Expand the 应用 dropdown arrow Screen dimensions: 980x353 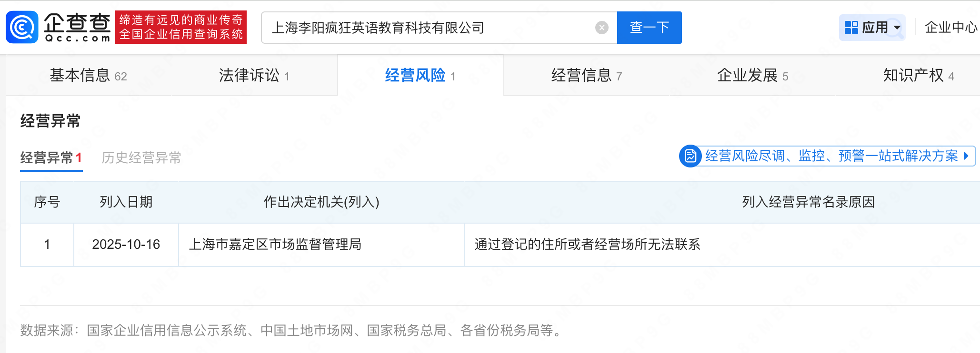click(x=897, y=28)
